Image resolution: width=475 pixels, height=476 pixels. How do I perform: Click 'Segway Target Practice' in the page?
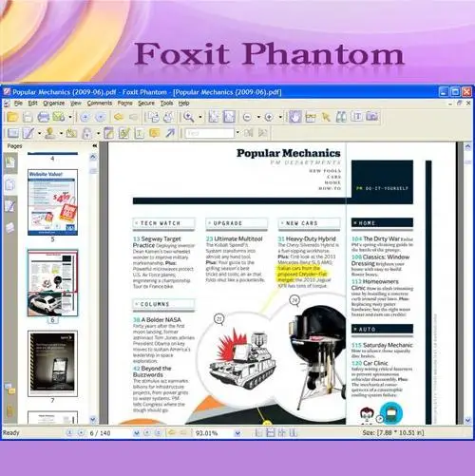157,242
